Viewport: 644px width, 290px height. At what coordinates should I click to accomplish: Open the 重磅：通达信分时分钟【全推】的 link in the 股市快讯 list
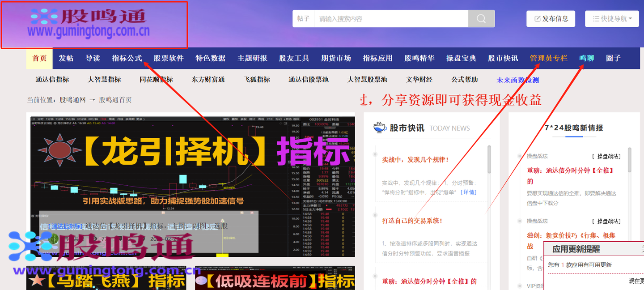tap(429, 281)
